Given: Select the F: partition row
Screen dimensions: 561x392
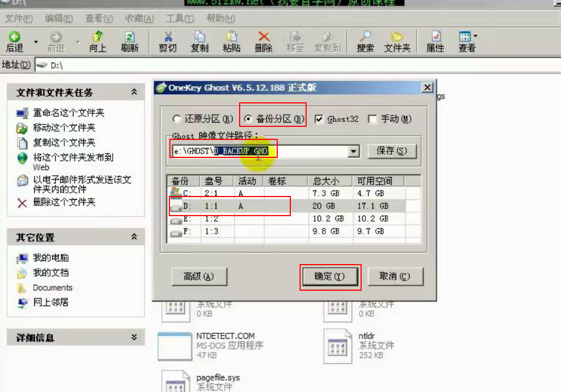Looking at the screenshot, I should tap(295, 231).
